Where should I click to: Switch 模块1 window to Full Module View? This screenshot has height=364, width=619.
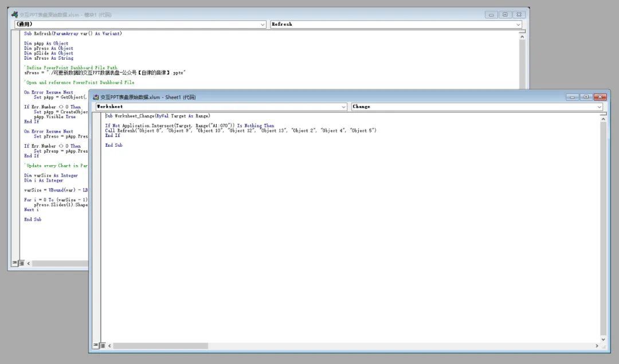pos(21,263)
